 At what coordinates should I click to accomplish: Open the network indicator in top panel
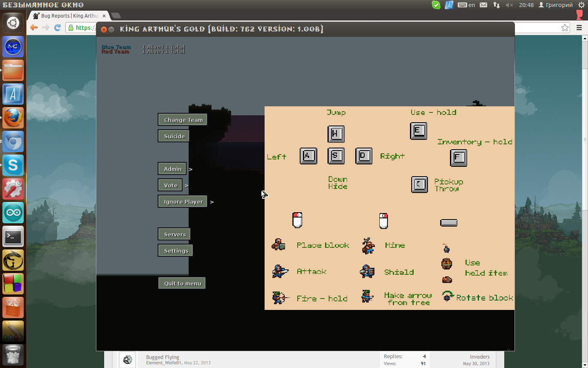[x=497, y=5]
